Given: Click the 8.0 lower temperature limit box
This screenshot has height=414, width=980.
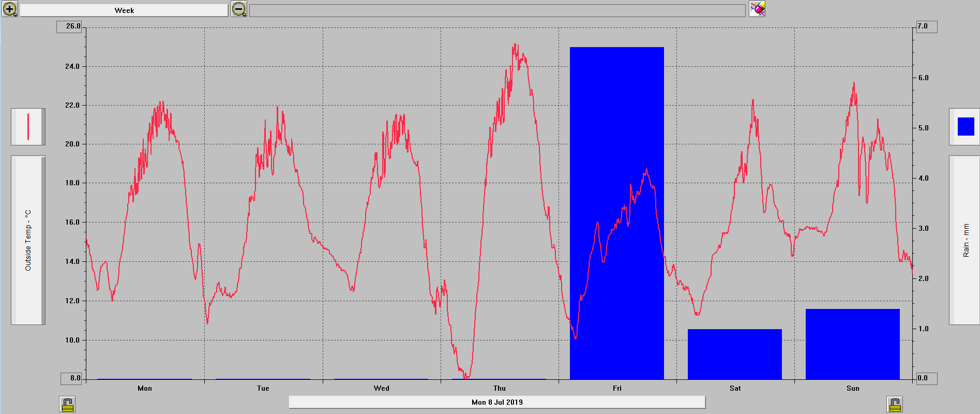Looking at the screenshot, I should (x=72, y=378).
